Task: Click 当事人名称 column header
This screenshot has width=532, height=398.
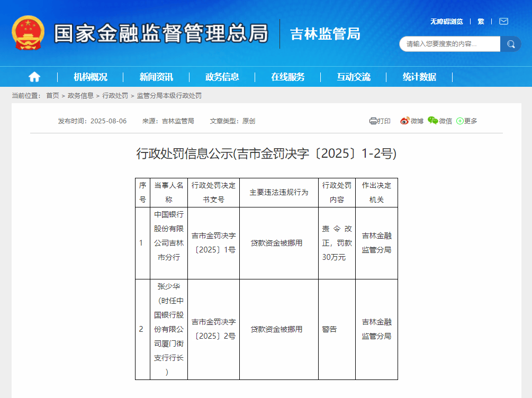Action: (169, 192)
